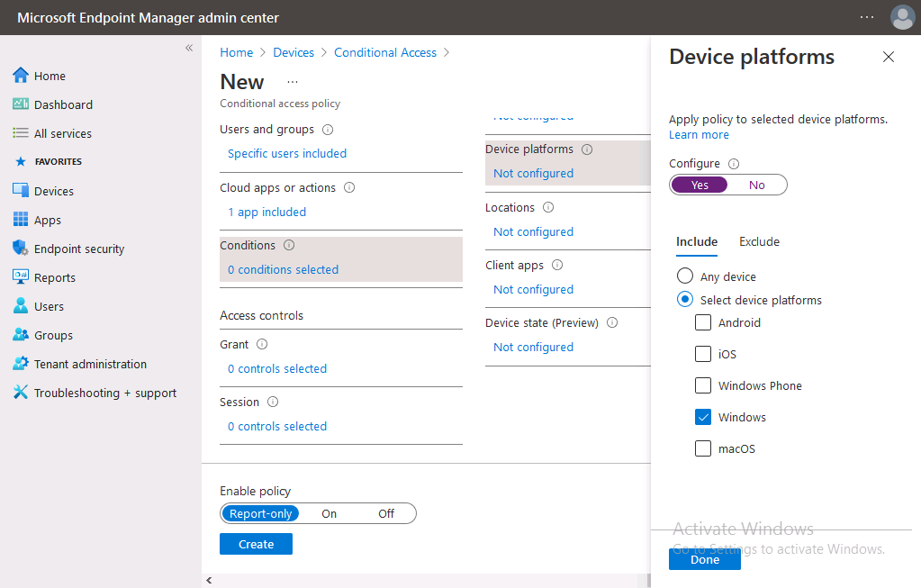Open 0 controls selected under Grant
Viewport: 921px width, 588px height.
coord(277,369)
